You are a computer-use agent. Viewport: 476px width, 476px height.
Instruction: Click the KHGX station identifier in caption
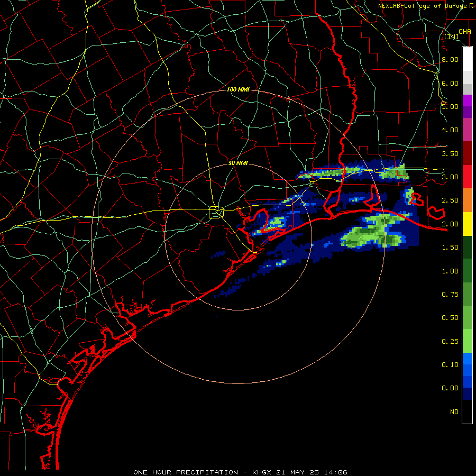pyautogui.click(x=263, y=472)
